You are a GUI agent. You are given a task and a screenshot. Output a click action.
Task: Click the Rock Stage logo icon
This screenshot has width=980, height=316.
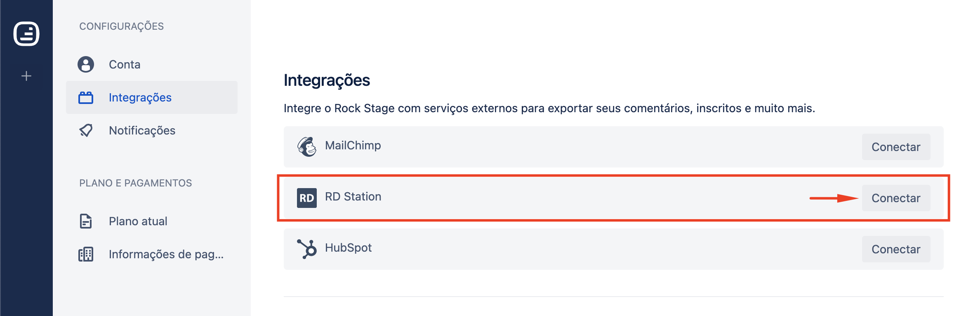coord(26,33)
